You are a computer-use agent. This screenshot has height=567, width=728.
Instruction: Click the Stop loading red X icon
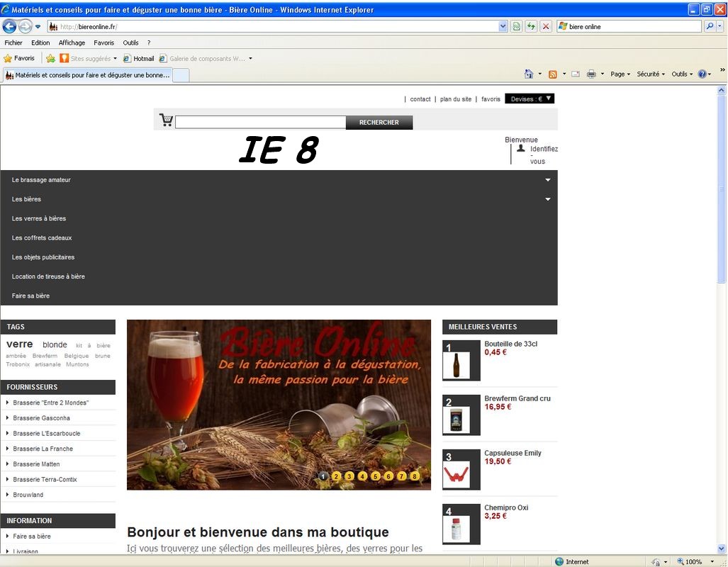tap(546, 26)
